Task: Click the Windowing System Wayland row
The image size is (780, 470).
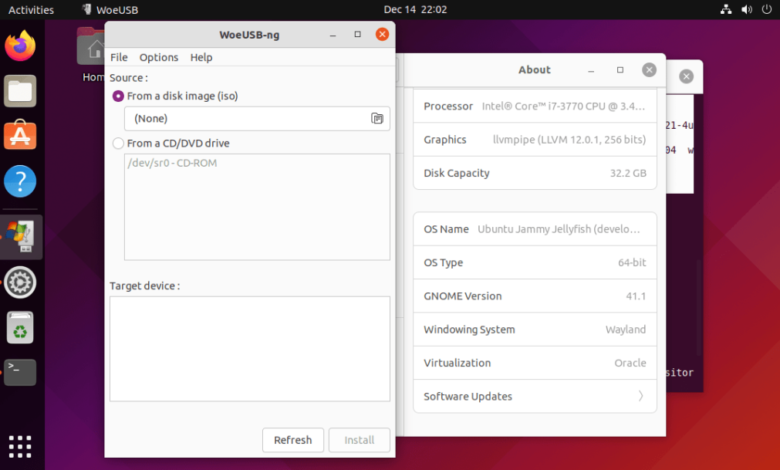Action: 535,329
